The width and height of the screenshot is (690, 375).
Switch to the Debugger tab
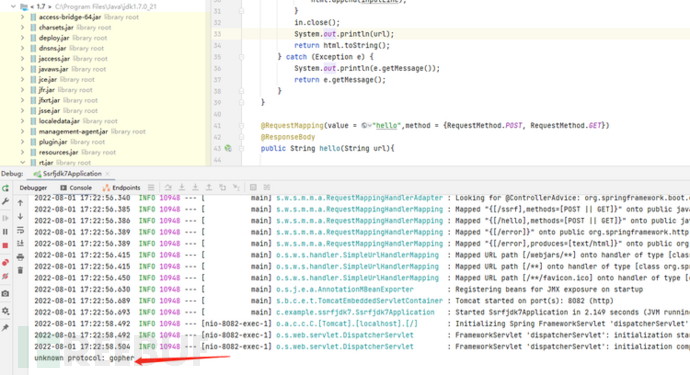tap(33, 188)
